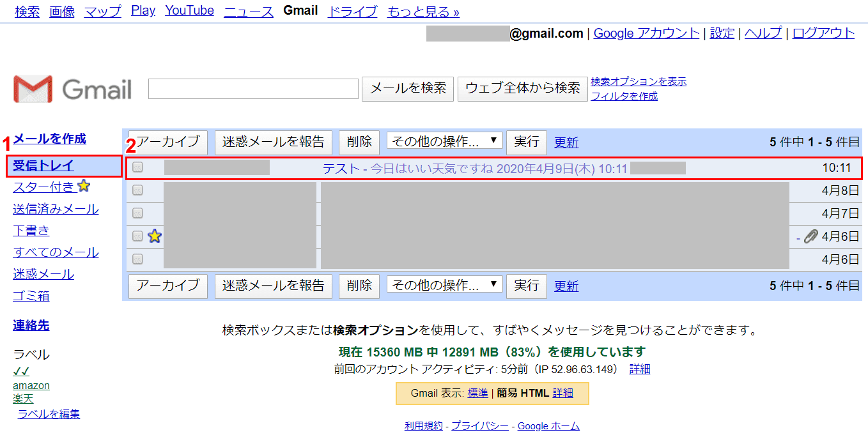The height and width of the screenshot is (444, 868).
Task: Click in the mail search text field
Action: [x=253, y=89]
